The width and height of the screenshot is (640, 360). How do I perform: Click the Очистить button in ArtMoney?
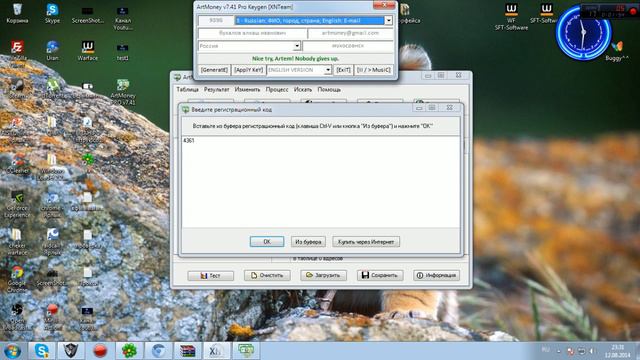pyautogui.click(x=267, y=276)
